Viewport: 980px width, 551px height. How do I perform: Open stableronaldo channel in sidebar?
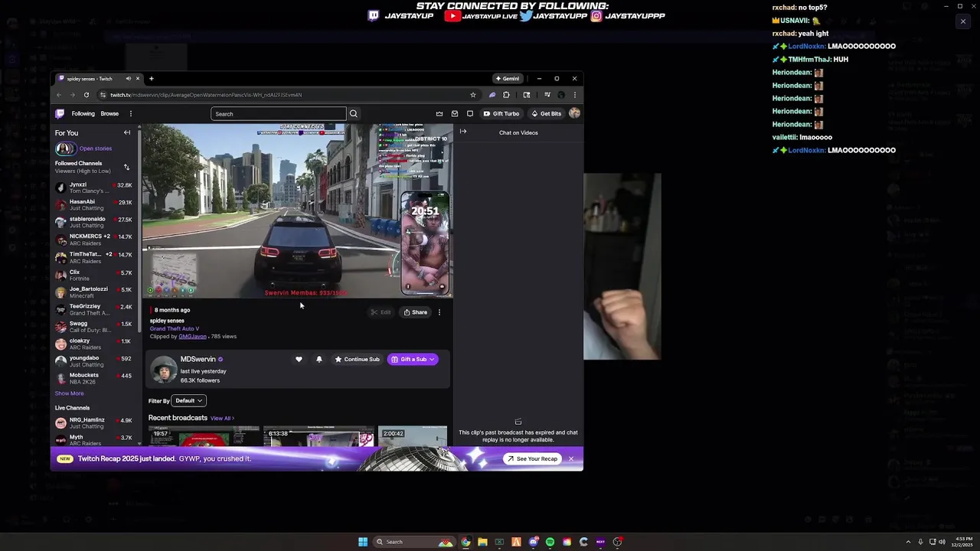93,222
